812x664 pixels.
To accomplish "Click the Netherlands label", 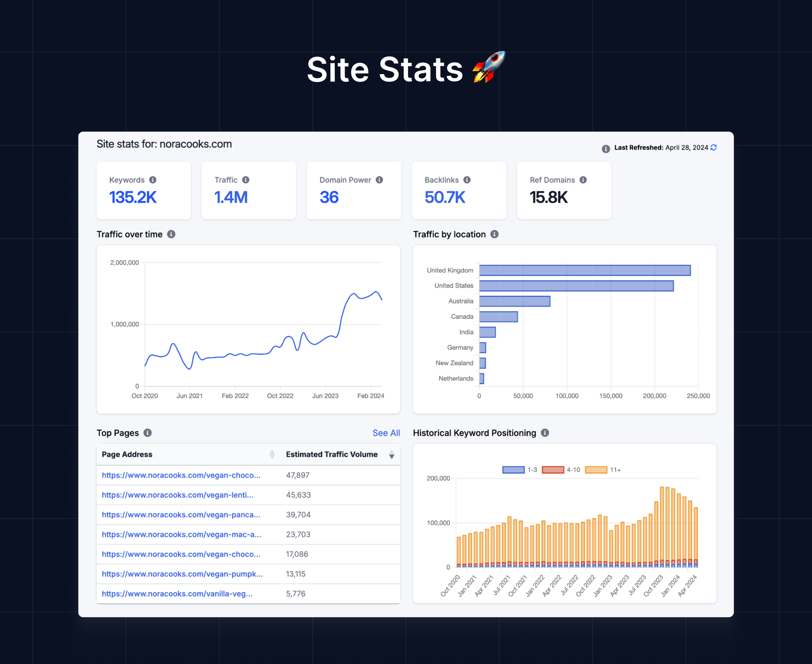I will 456,378.
